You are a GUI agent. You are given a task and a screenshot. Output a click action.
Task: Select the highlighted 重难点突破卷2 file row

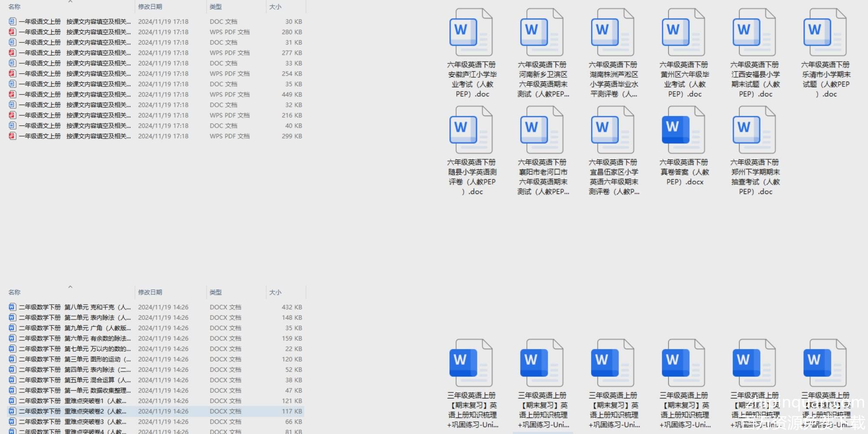click(75, 411)
